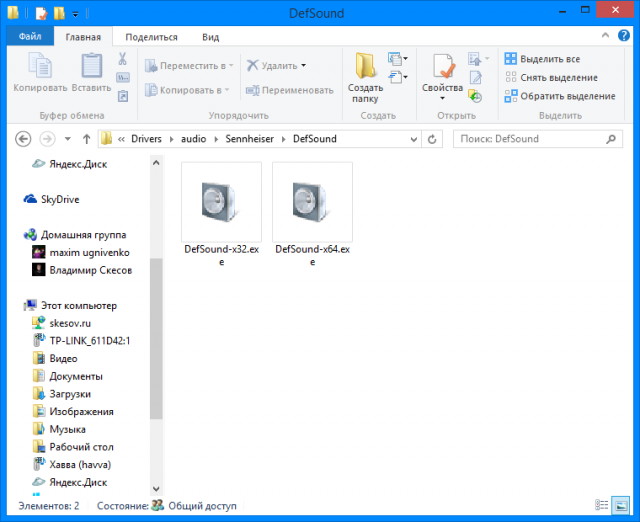This screenshot has height=522, width=640.
Task: Click the Copy (Копировать) ribbon icon
Action: [x=40, y=68]
